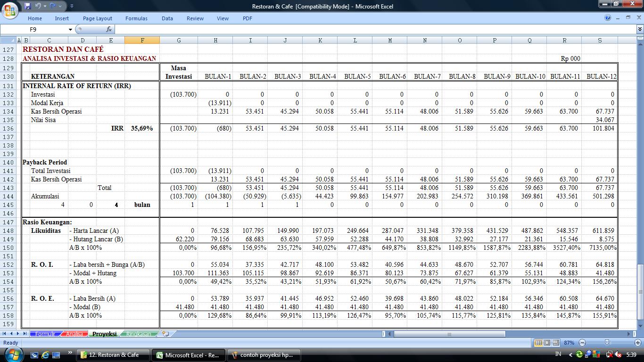Save the workbook with the floppy disk icon

coord(27,6)
